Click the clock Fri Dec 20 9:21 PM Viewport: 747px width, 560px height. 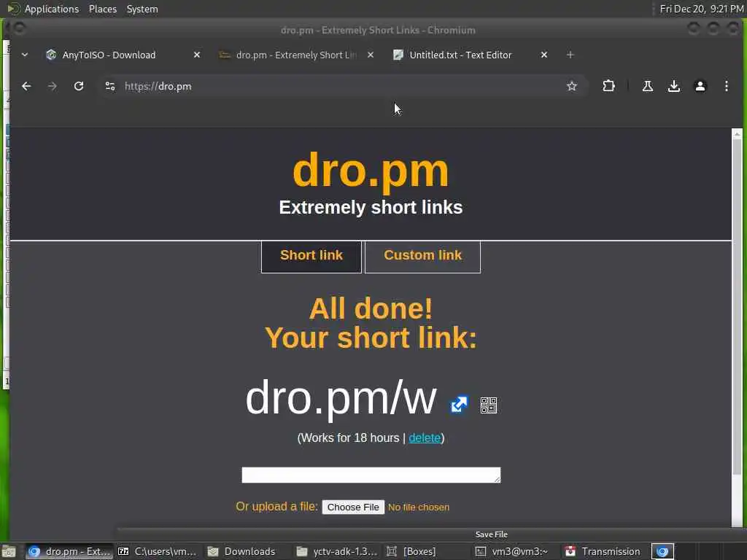(701, 9)
